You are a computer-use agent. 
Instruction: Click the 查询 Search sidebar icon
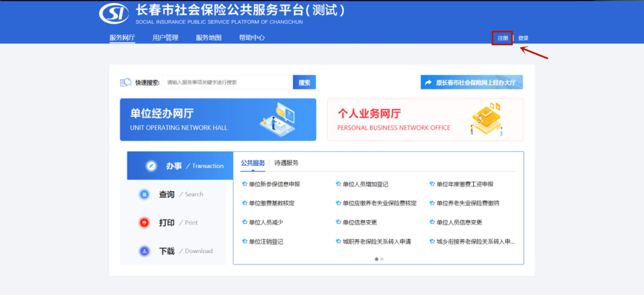[x=144, y=194]
